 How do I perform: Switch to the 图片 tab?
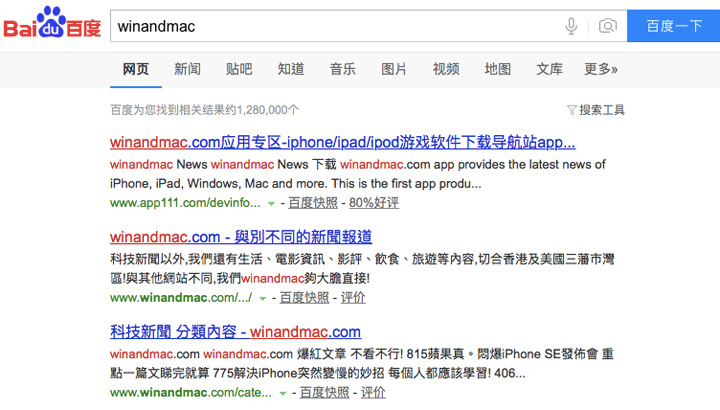point(394,69)
